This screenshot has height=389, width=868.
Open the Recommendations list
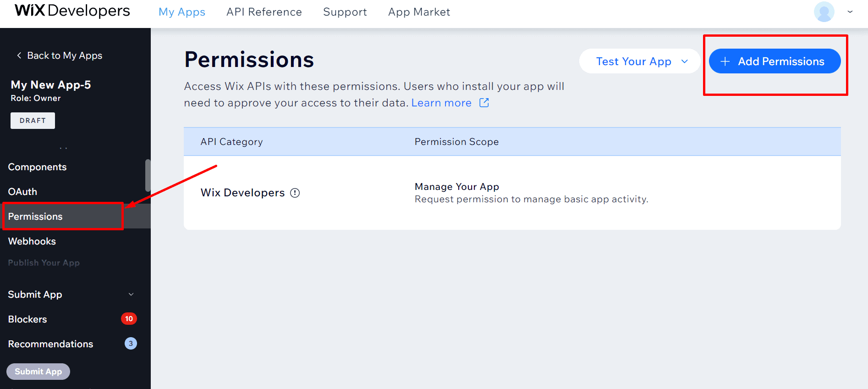pos(50,344)
